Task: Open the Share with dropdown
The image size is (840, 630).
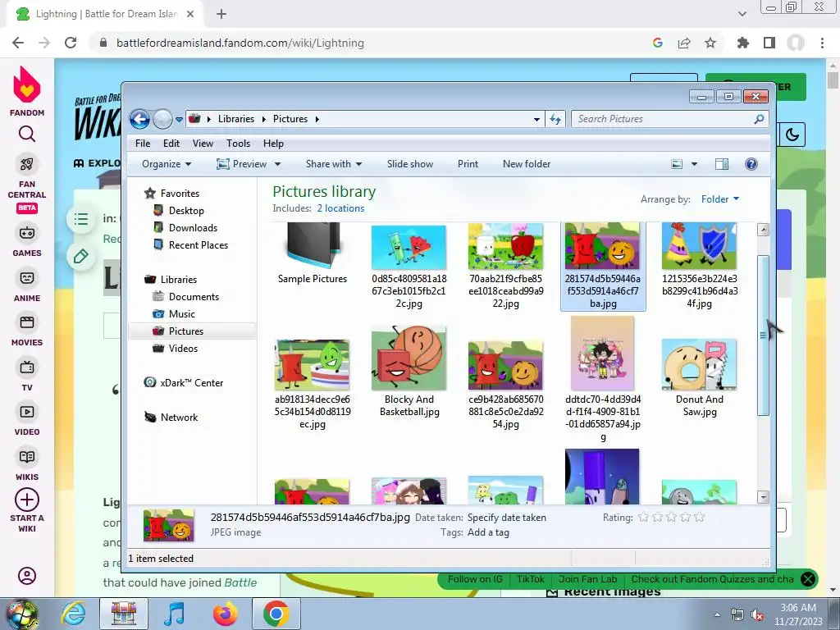Action: (x=334, y=164)
